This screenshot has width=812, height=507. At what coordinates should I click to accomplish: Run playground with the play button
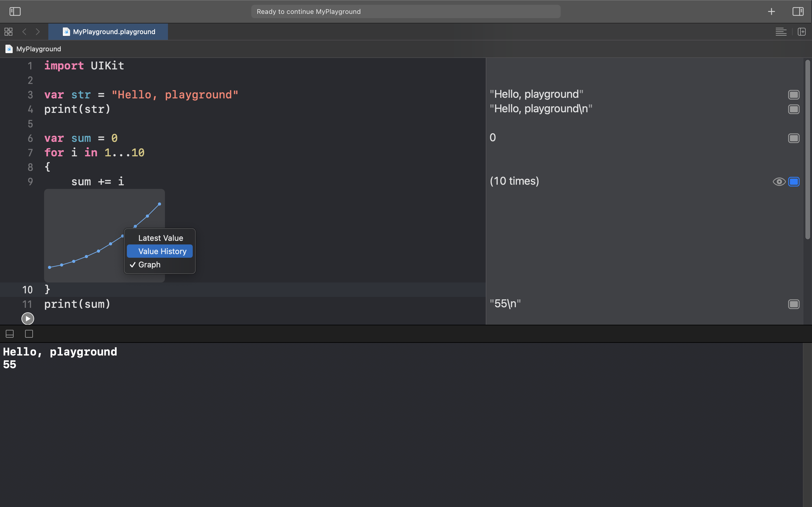pos(27,319)
